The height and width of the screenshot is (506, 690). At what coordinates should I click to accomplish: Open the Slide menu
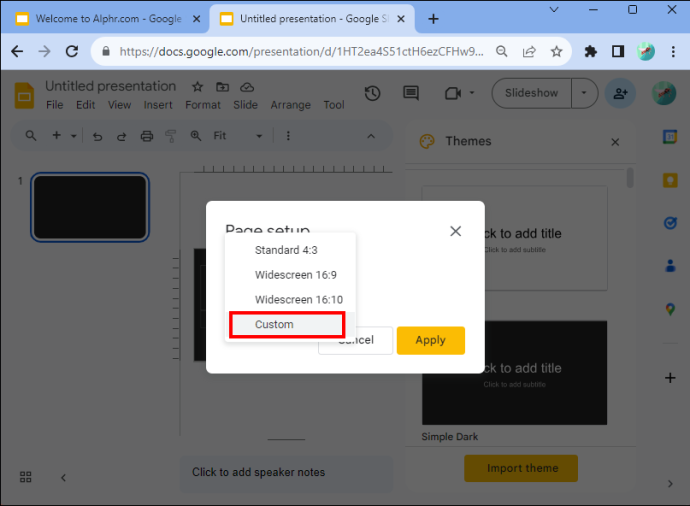pyautogui.click(x=245, y=105)
